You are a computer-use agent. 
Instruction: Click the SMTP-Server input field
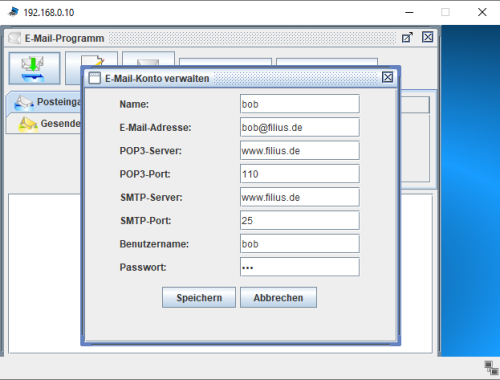click(x=300, y=197)
